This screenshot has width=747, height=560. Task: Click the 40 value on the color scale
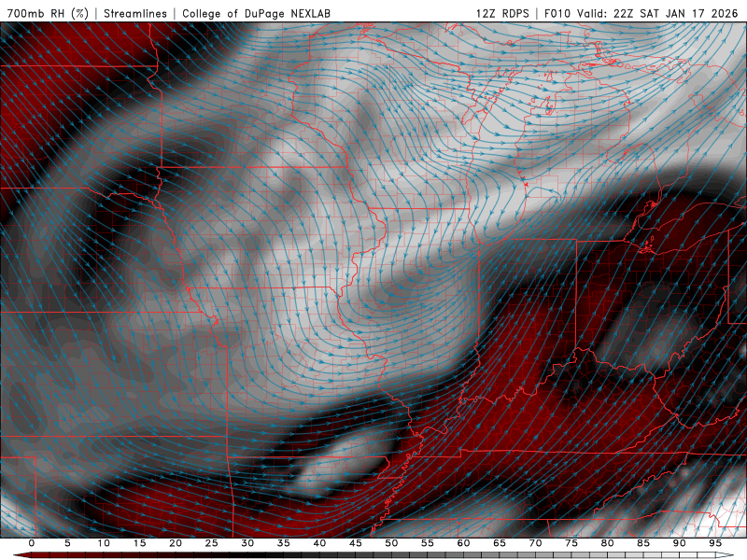pos(319,543)
